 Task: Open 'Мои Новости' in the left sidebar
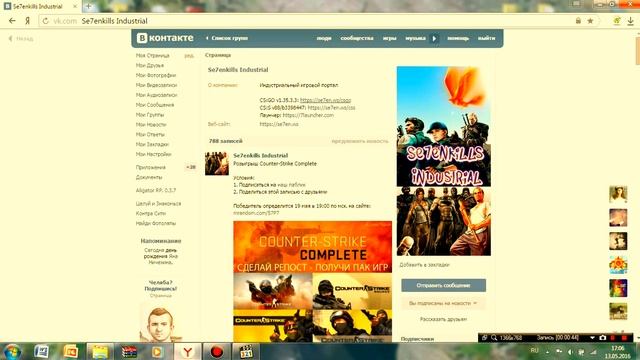[x=151, y=124]
